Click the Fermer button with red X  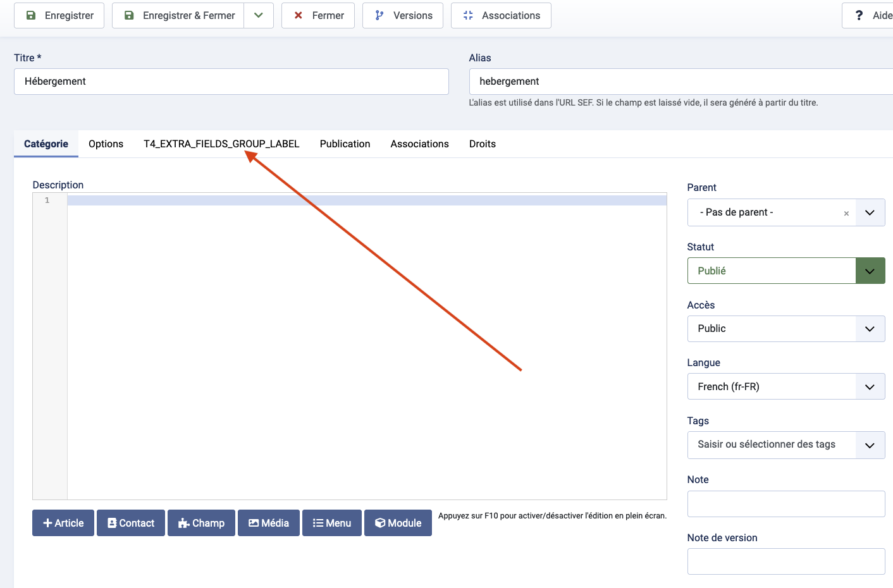[x=318, y=15]
